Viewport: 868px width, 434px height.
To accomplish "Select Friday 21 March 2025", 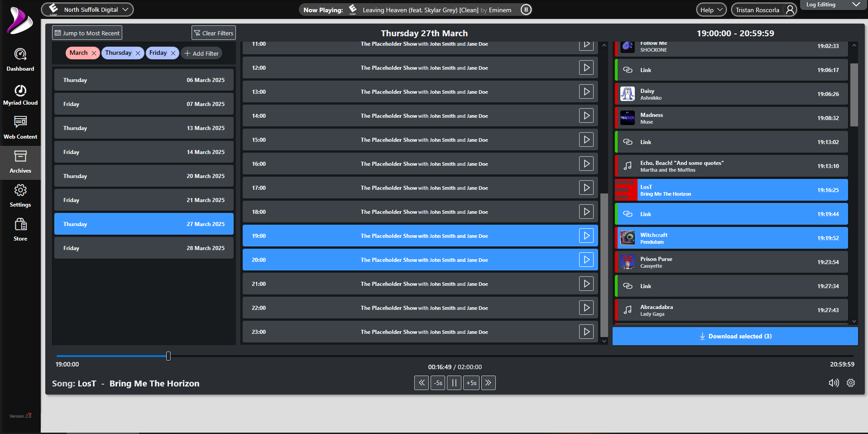I will [144, 200].
